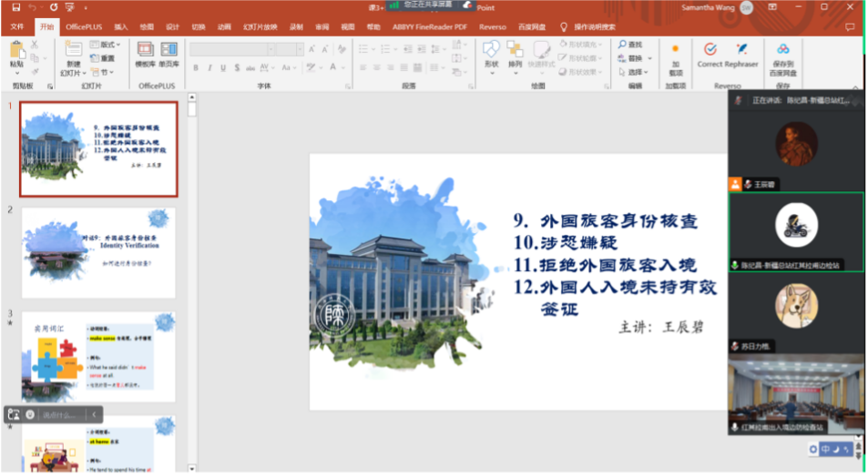The image size is (868, 476).
Task: Select slide 2 thumbnail Identity Verification
Action: pos(98,252)
